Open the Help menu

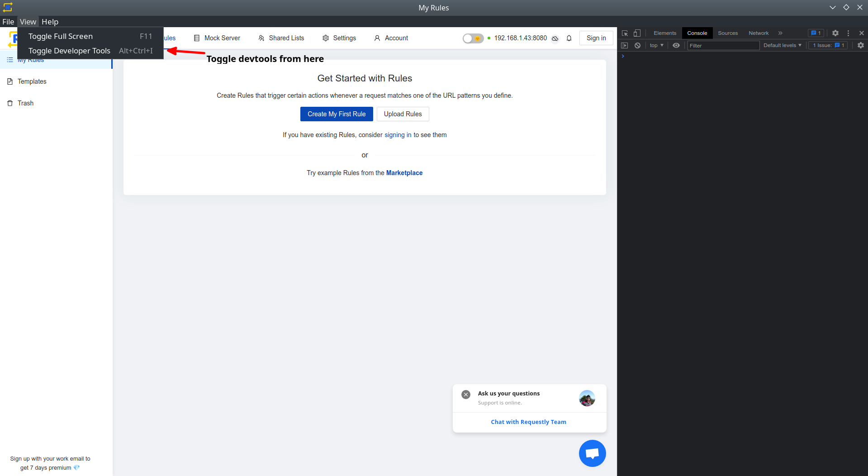[x=50, y=22]
